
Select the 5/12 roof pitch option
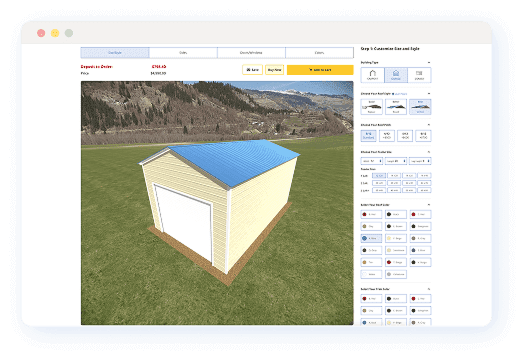coord(405,136)
